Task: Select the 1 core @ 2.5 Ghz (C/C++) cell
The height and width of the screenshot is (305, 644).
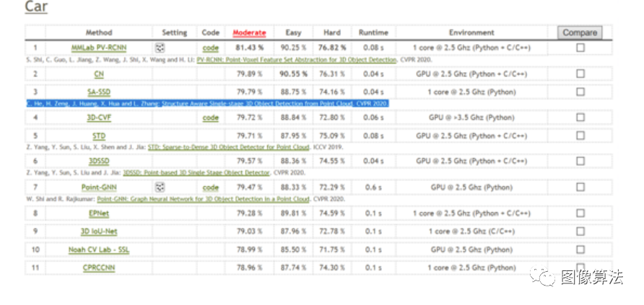Action: point(471,231)
